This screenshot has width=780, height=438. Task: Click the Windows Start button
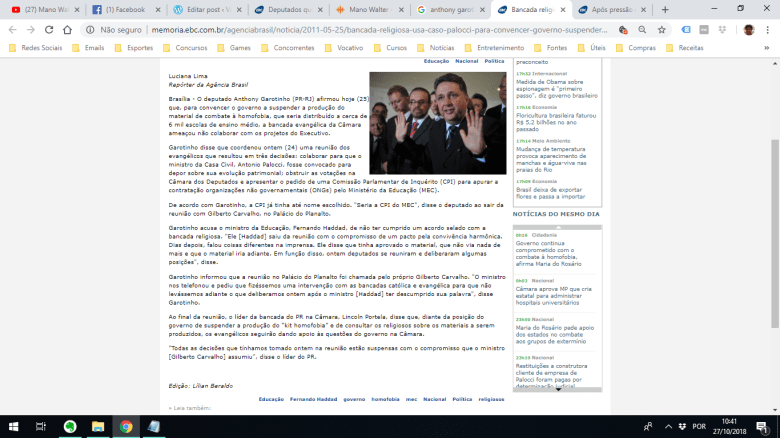(x=12, y=427)
